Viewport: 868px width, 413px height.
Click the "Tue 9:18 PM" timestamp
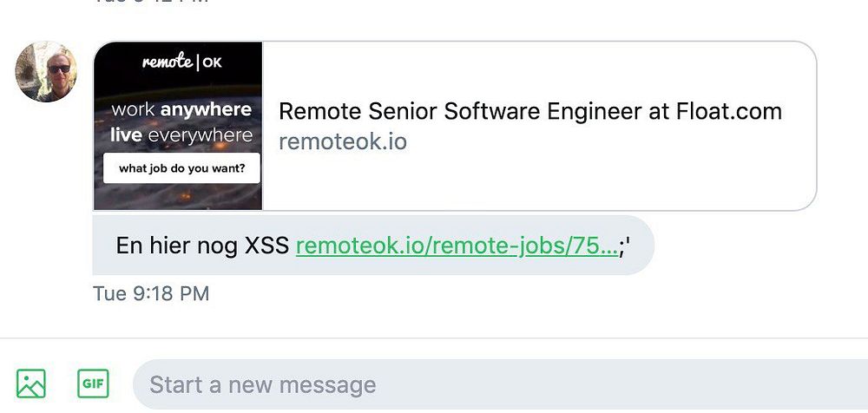click(151, 293)
